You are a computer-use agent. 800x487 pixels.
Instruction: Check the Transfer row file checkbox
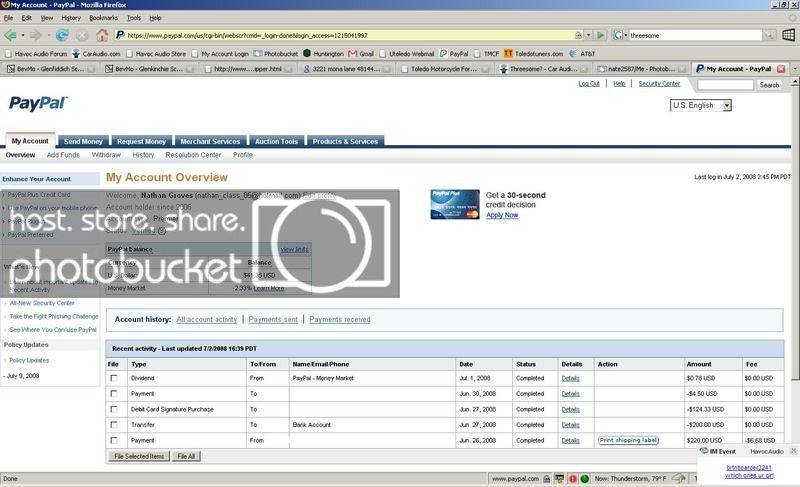point(114,425)
